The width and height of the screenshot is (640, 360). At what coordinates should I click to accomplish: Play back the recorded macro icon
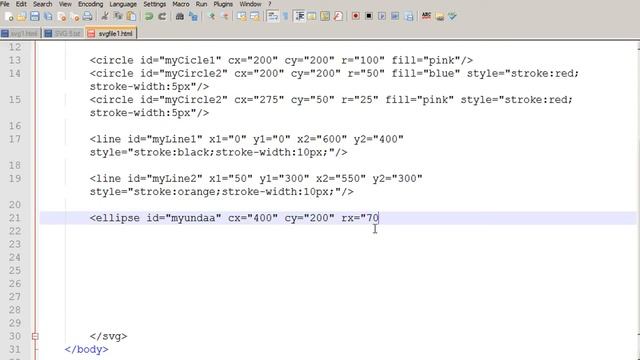click(382, 16)
